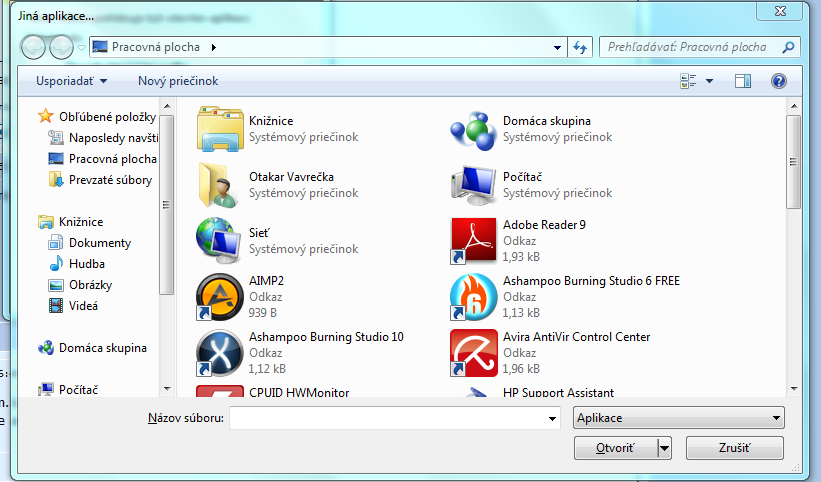Select Ashampoo Burning Studio 6 FREE icon
Screen dimensions: 821x482
[473, 297]
